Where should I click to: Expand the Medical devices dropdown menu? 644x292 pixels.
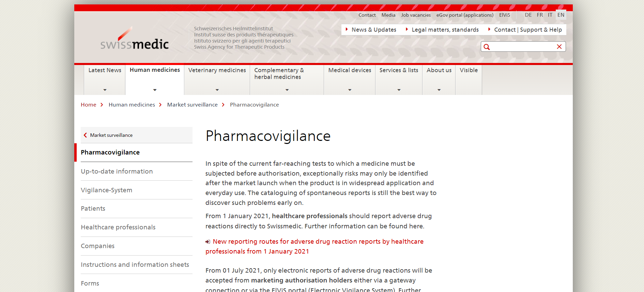[350, 90]
